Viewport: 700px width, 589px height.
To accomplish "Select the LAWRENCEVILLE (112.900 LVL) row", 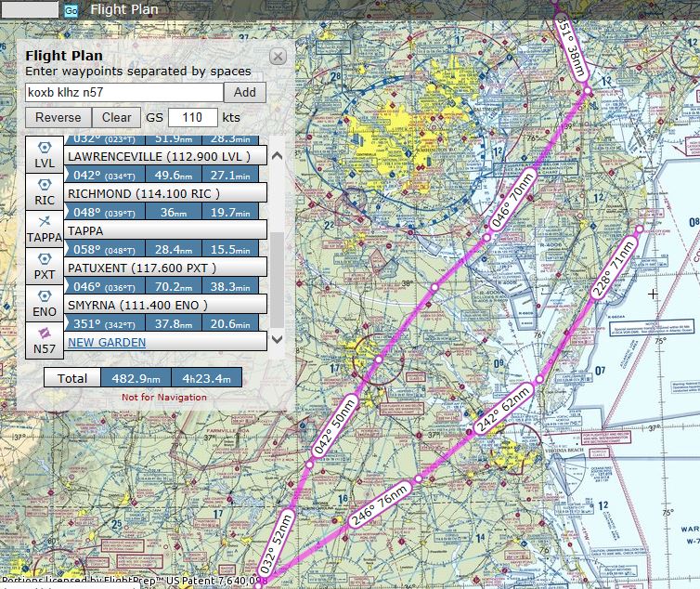I will click(165, 156).
